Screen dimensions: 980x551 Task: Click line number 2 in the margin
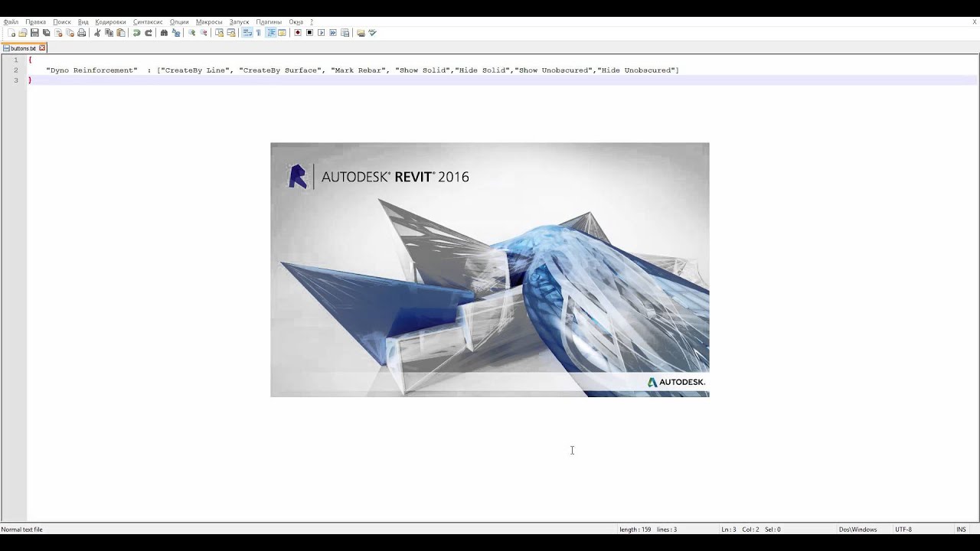click(x=15, y=70)
